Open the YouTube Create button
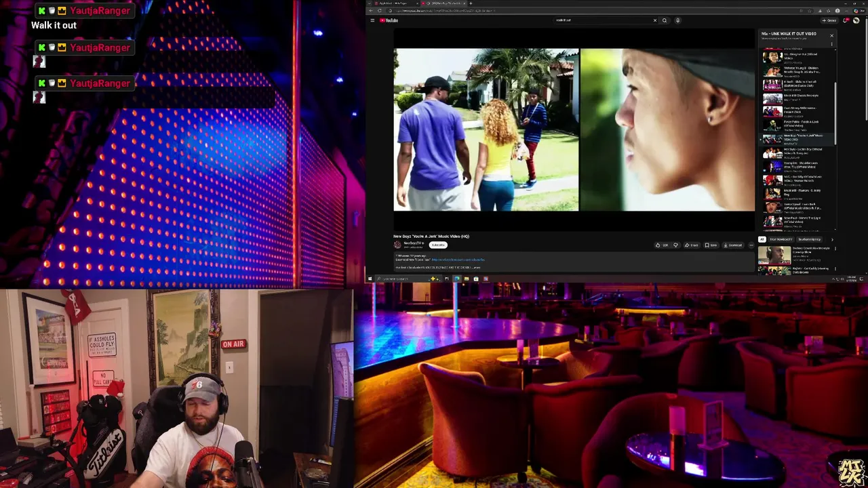868x488 pixels. pos(831,20)
